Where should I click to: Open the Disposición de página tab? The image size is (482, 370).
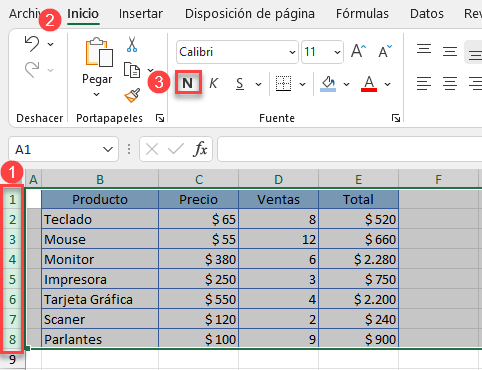point(250,14)
